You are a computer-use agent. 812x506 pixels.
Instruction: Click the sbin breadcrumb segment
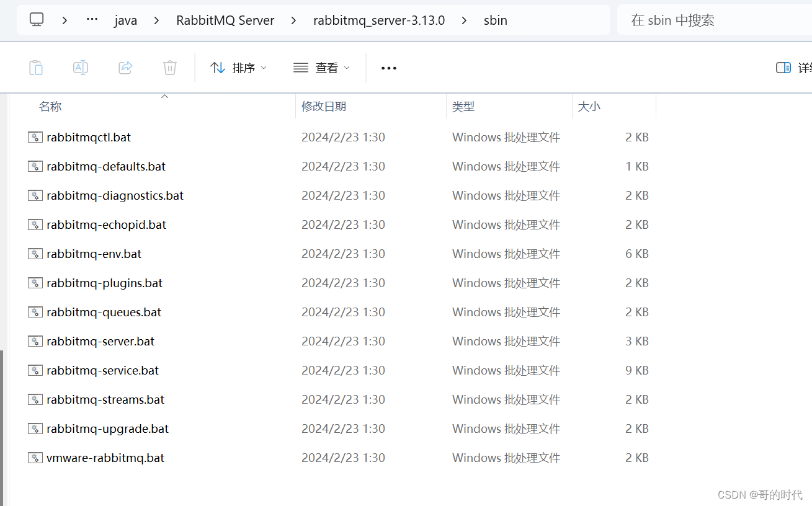(x=496, y=20)
